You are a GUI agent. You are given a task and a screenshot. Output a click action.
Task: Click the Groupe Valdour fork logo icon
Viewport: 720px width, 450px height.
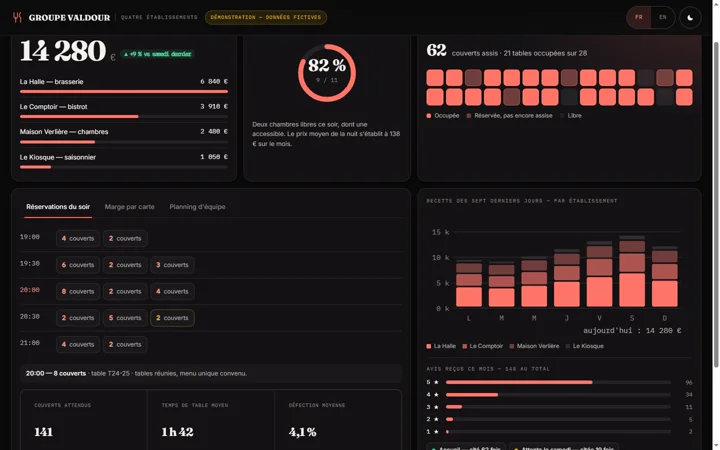click(x=17, y=17)
